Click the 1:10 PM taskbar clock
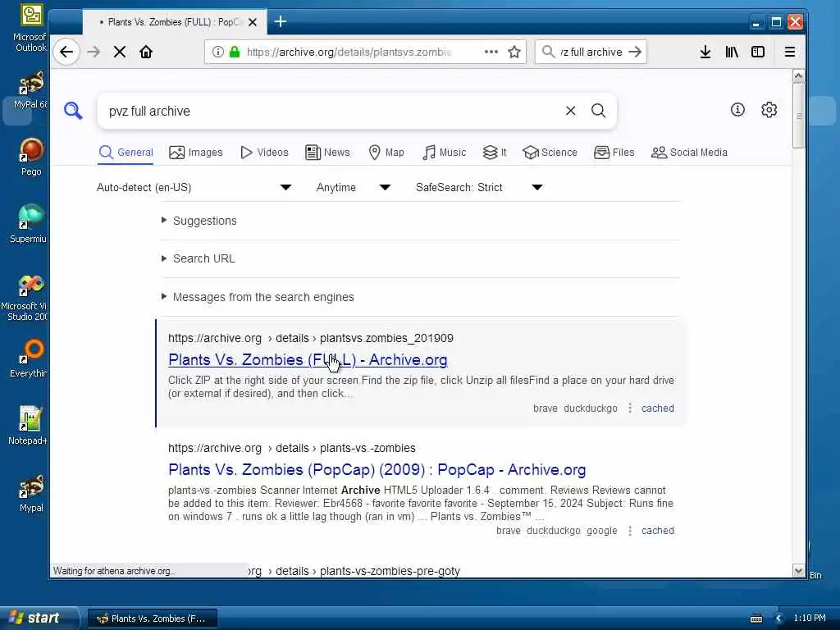The height and width of the screenshot is (630, 840). coord(810,618)
